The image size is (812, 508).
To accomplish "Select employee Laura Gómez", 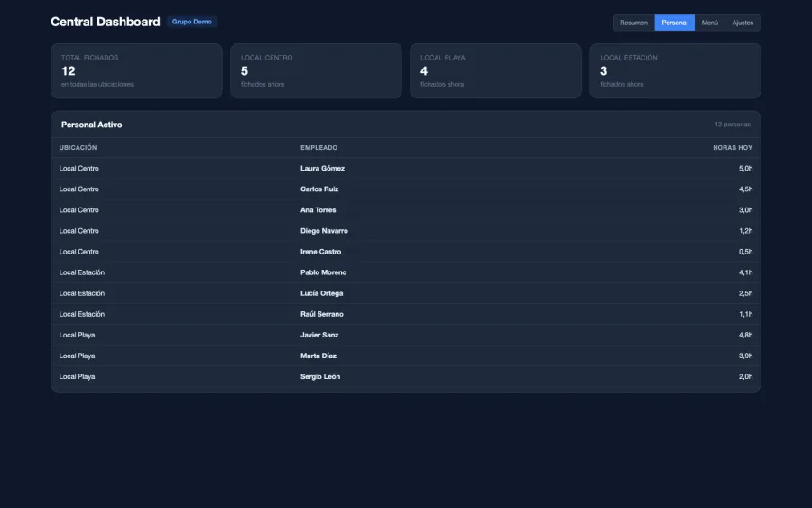I will coord(322,169).
